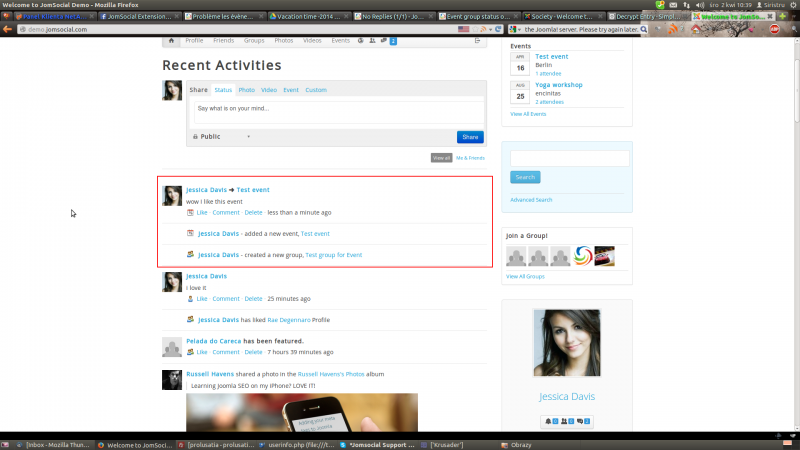Switch to 'No Replies (1/1)' browser tab
Viewport: 800px width, 450px height.
tap(394, 16)
